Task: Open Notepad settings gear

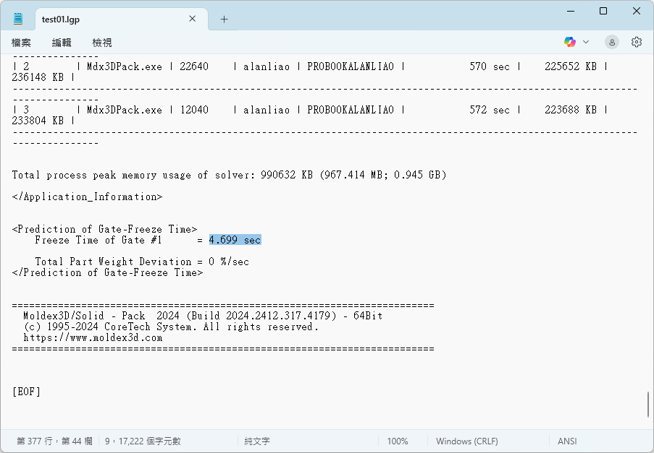Action: pos(636,42)
